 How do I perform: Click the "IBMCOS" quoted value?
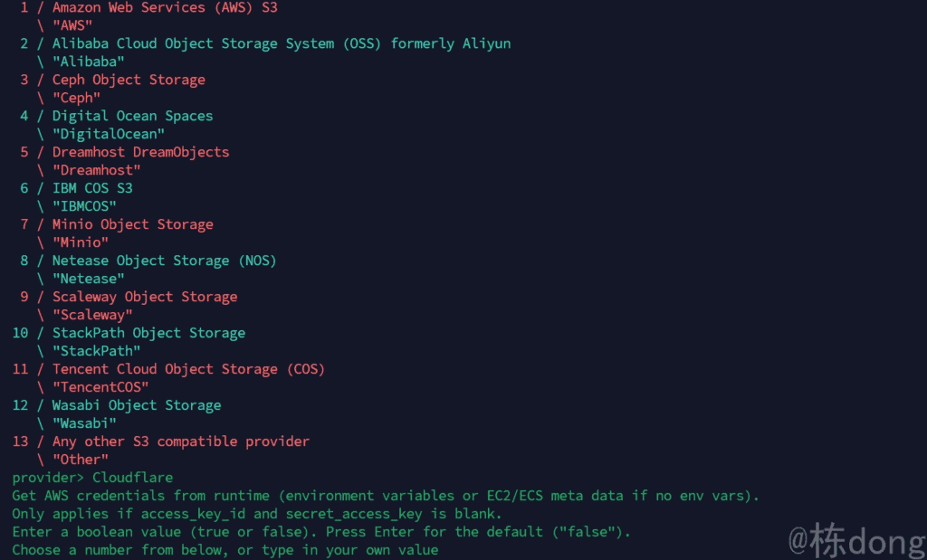coord(84,206)
